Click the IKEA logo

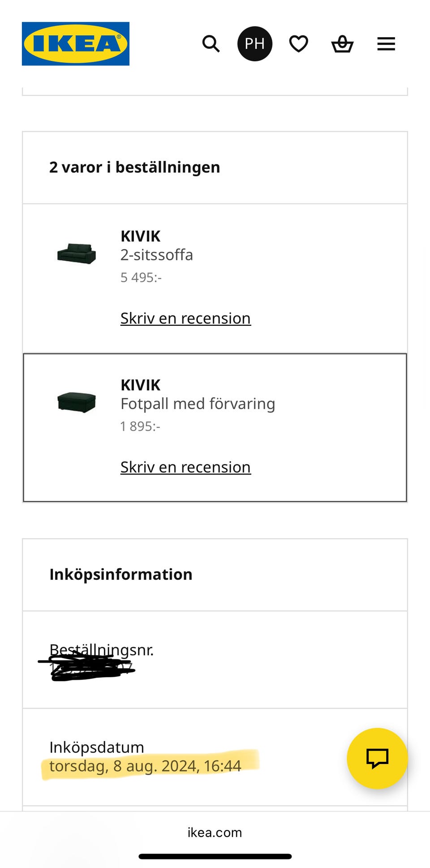click(76, 44)
